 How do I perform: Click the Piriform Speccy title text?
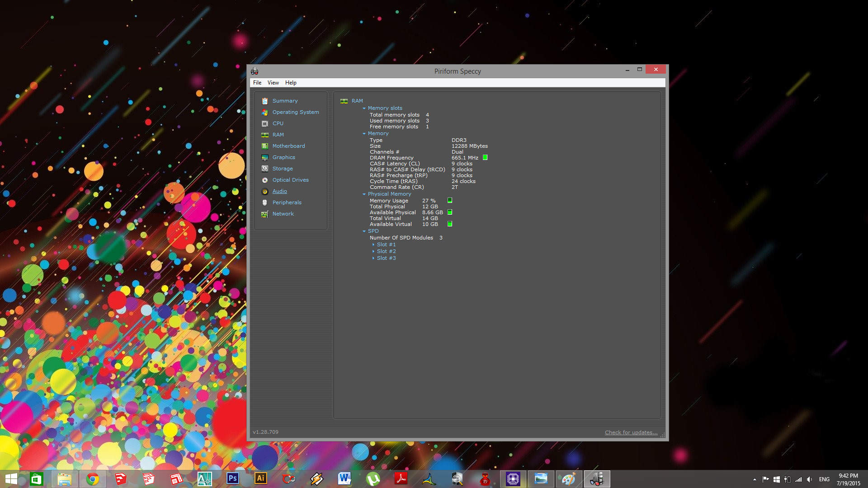[458, 71]
